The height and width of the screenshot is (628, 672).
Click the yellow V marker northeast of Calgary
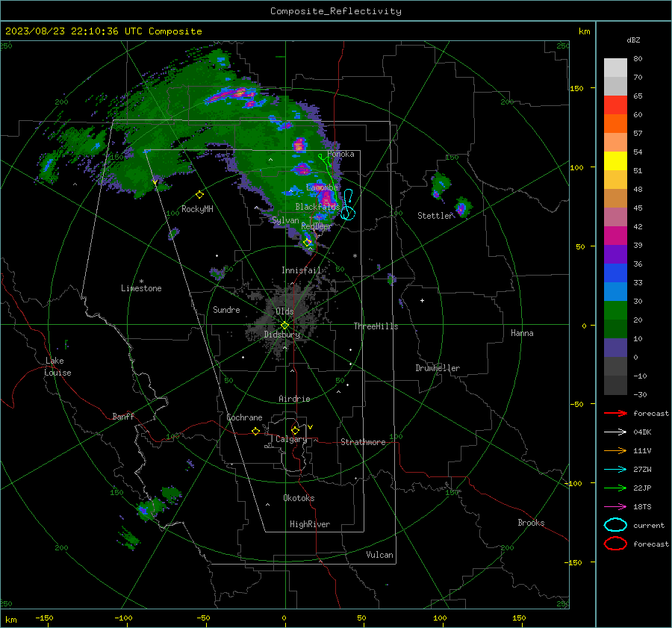(x=310, y=427)
